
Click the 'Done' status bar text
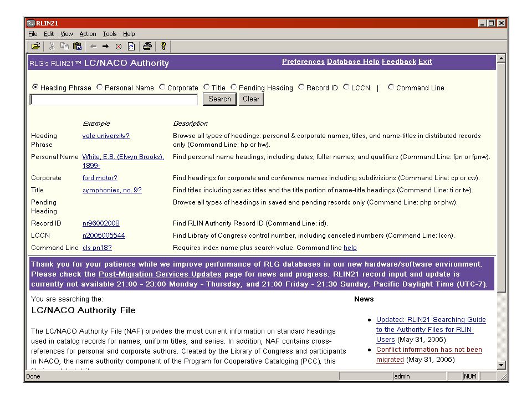(33, 376)
